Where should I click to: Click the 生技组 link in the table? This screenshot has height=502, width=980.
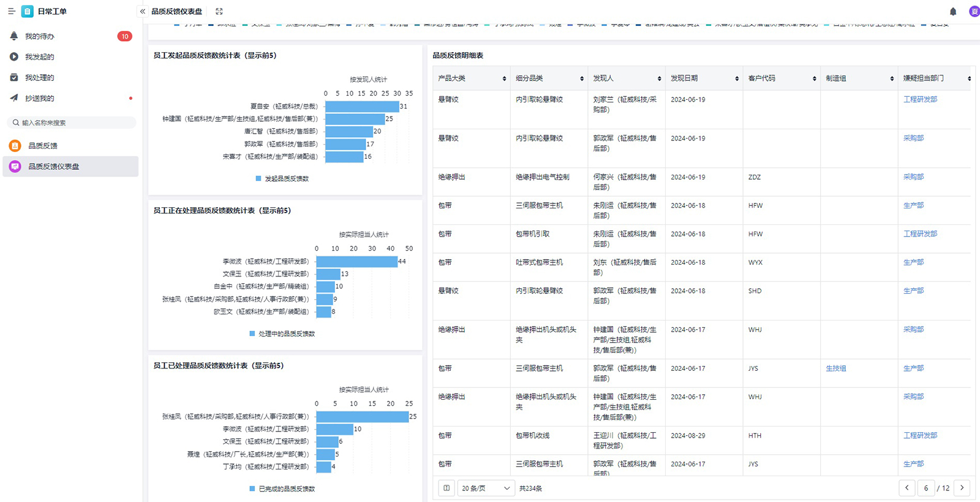835,368
